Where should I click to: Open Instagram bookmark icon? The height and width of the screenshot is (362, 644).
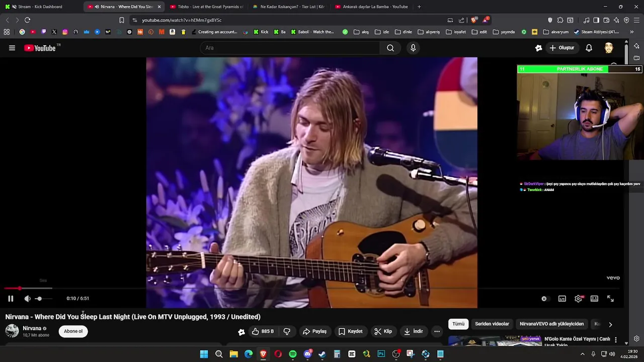[x=65, y=32]
